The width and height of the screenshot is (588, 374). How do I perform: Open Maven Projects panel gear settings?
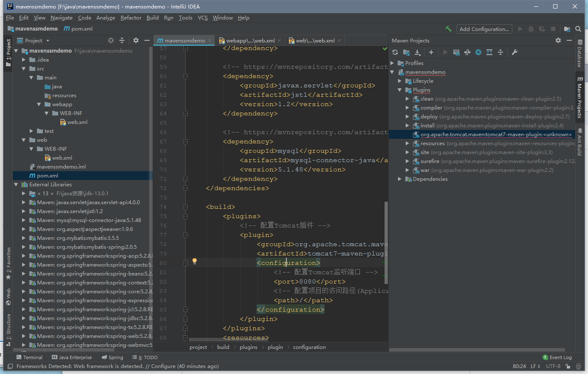tap(558, 40)
